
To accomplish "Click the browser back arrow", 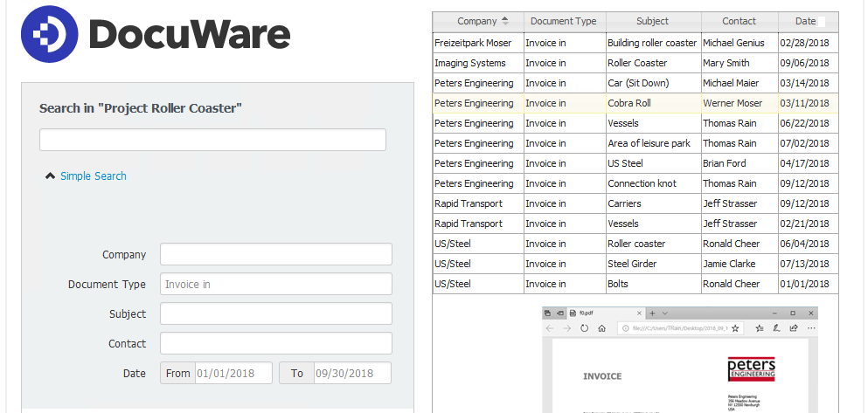I will [x=549, y=328].
